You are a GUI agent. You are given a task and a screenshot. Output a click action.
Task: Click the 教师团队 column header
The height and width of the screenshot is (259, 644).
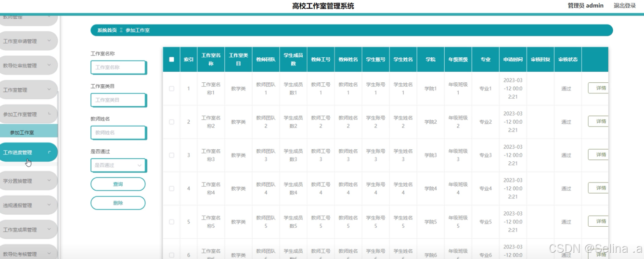(266, 60)
